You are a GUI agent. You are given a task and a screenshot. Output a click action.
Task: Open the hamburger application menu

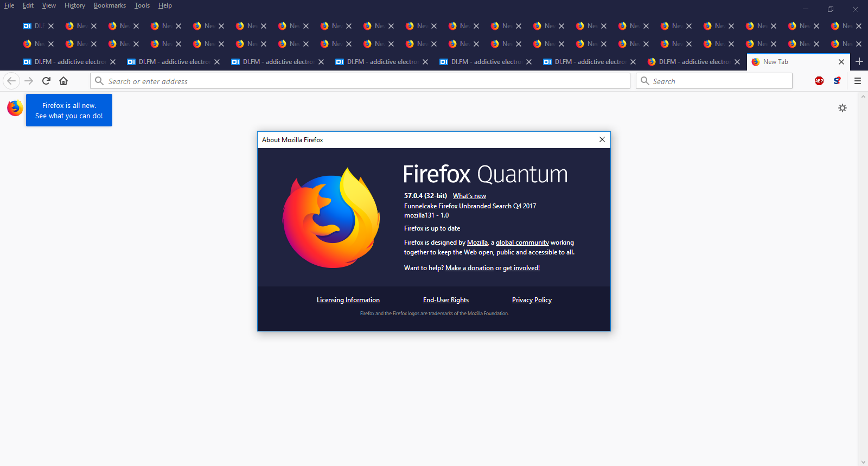click(858, 81)
